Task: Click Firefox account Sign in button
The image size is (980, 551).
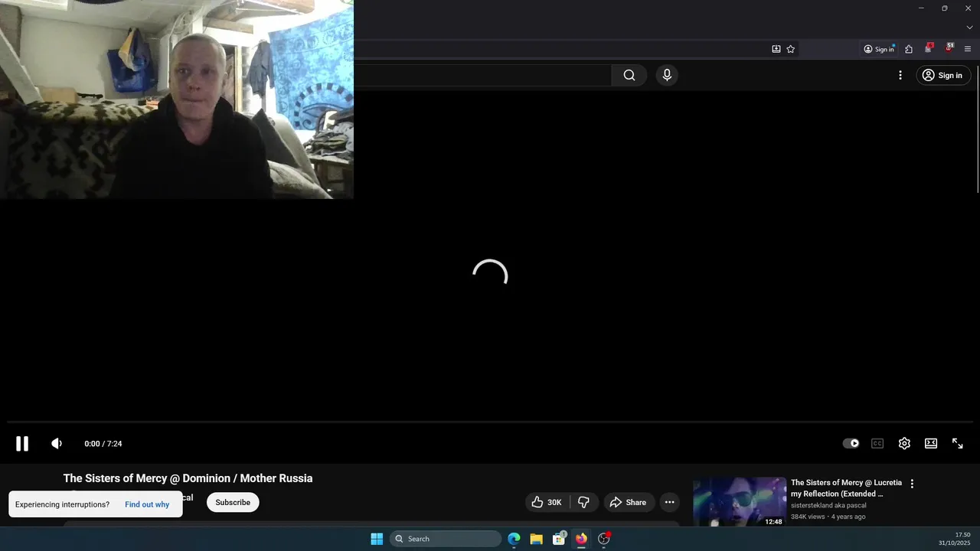Action: coord(879,49)
